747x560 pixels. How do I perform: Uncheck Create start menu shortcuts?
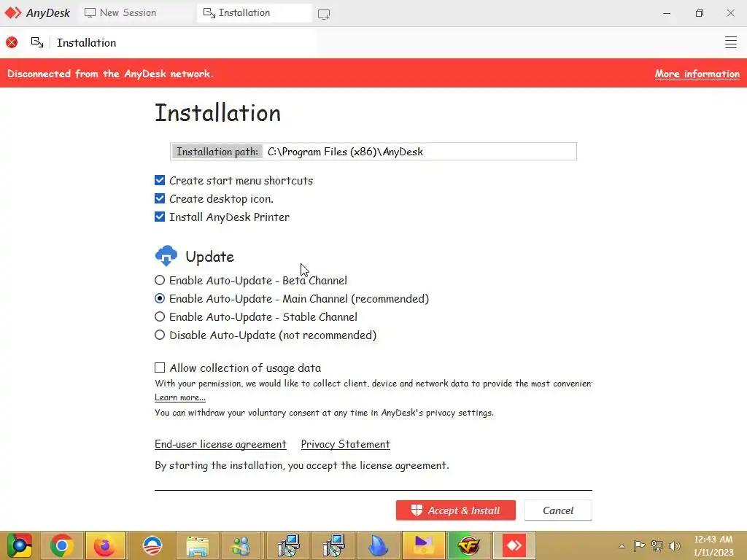[160, 180]
